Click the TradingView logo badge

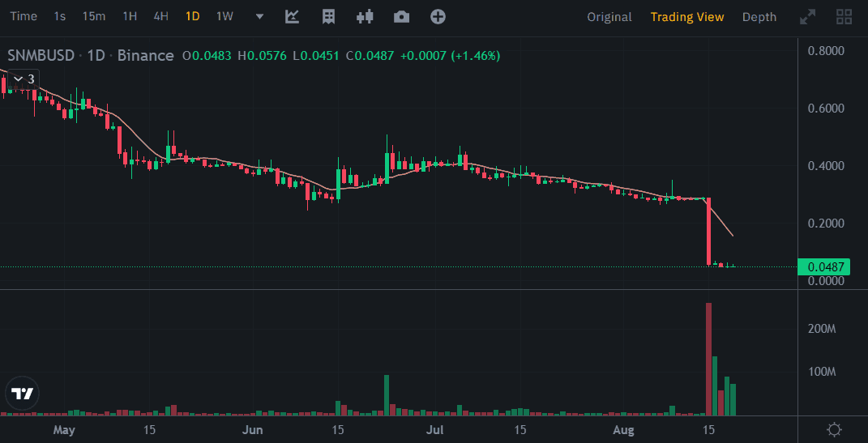22,394
